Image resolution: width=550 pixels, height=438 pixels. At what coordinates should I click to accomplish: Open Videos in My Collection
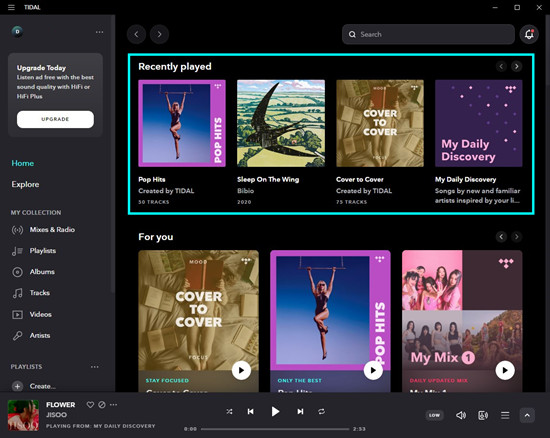click(x=41, y=314)
